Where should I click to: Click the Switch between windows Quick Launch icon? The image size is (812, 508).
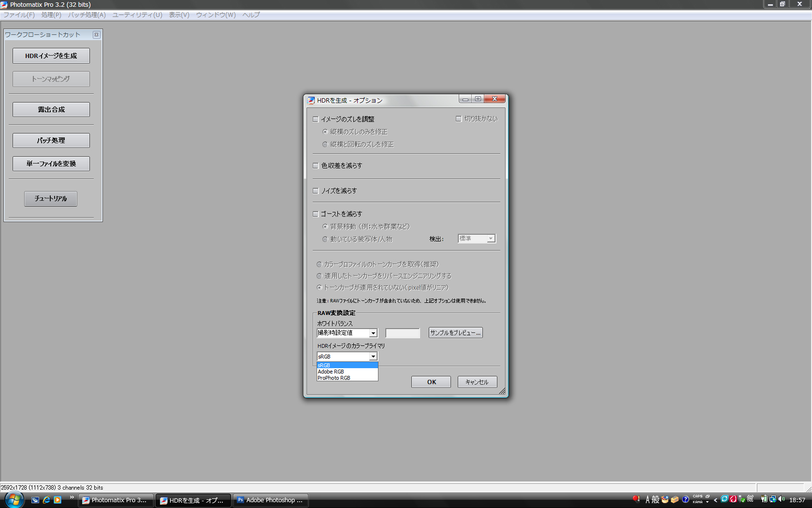(x=35, y=500)
